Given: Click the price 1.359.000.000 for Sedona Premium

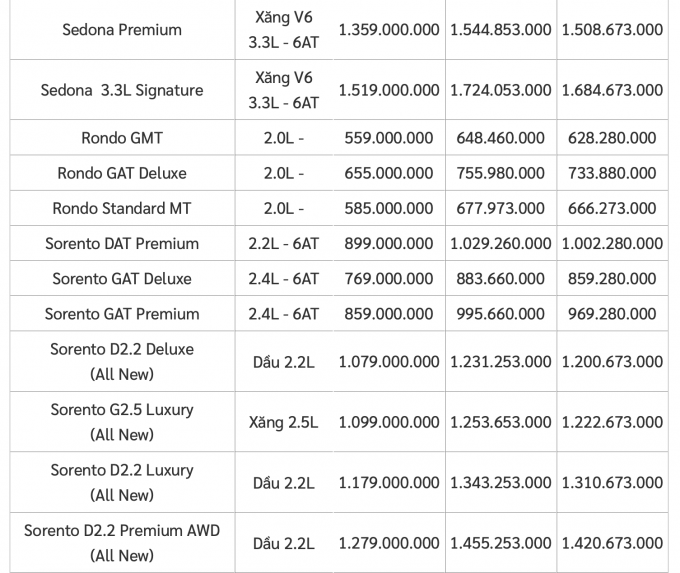Looking at the screenshot, I should (x=389, y=30).
